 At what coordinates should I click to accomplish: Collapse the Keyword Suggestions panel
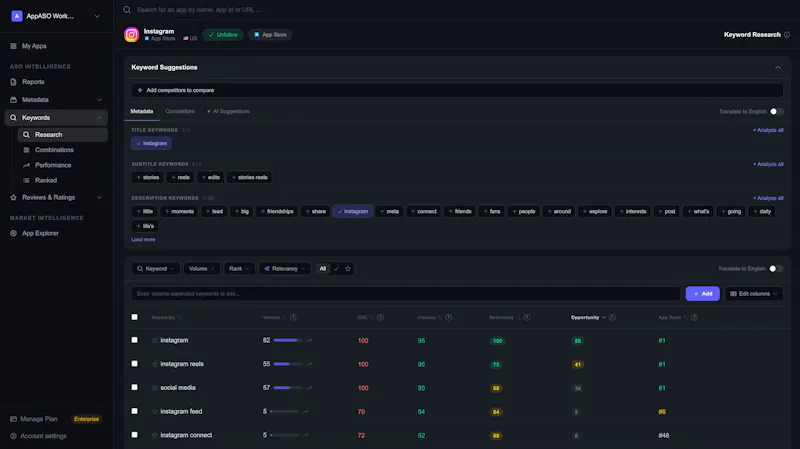click(x=778, y=67)
